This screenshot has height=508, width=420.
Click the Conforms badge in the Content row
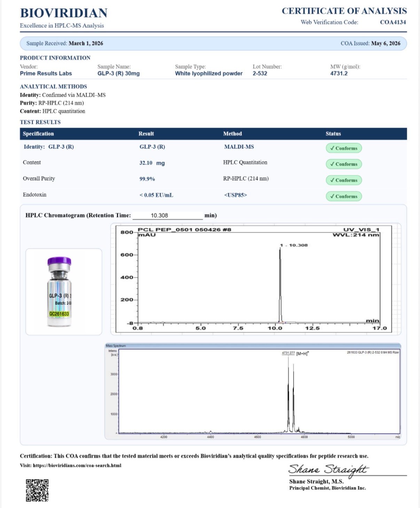click(344, 164)
